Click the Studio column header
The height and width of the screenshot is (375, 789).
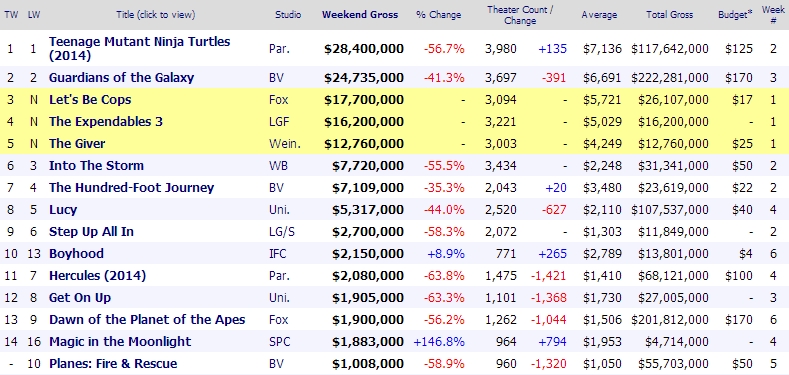288,15
